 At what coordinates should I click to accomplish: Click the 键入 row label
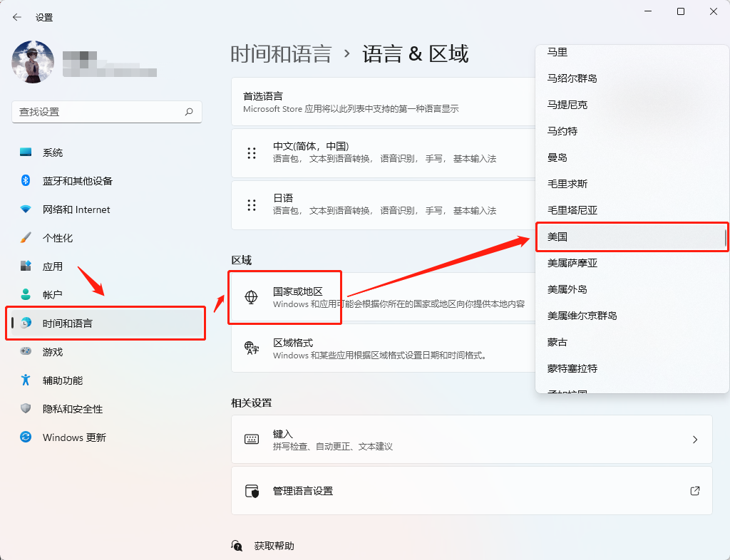[282, 434]
